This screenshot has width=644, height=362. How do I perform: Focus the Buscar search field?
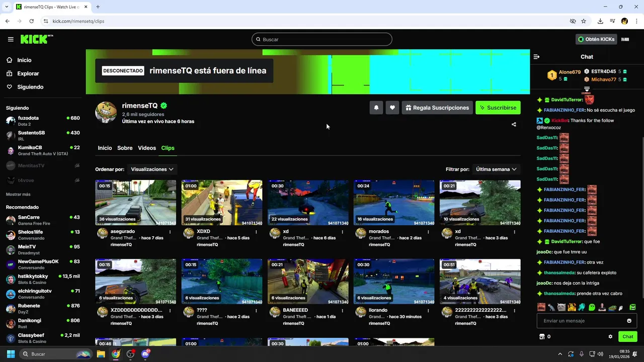pyautogui.click(x=322, y=39)
